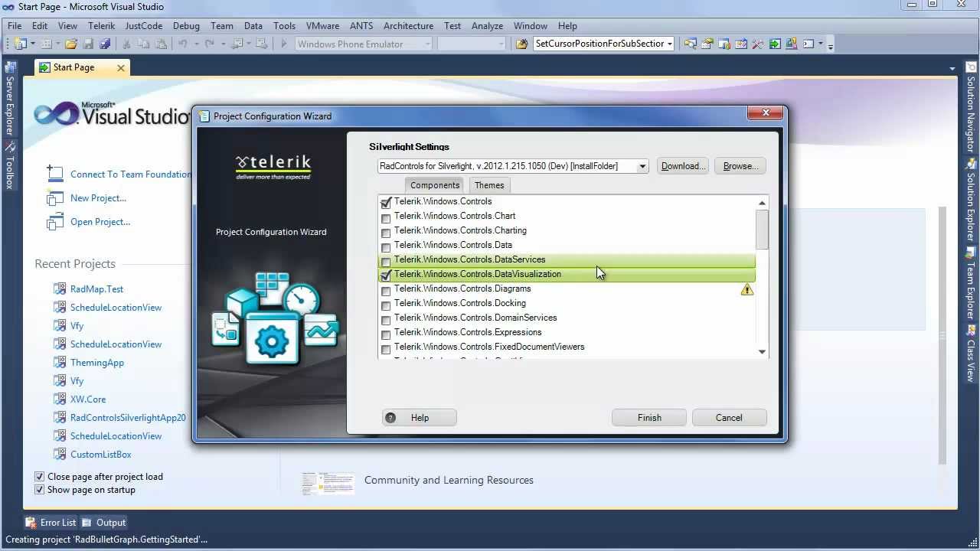Click the Extension Manager toolbar icon
980x551 pixels.
point(791,44)
